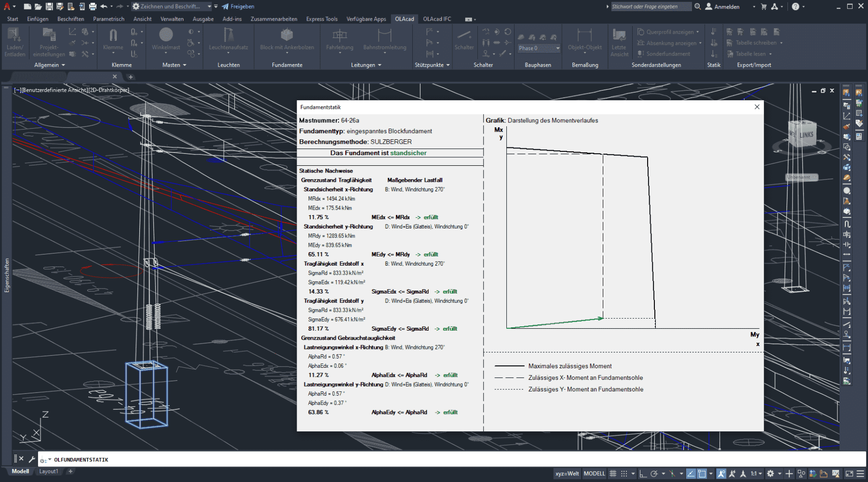This screenshot has height=482, width=868.
Task: Select the Klemme clamp tool
Action: (x=113, y=39)
